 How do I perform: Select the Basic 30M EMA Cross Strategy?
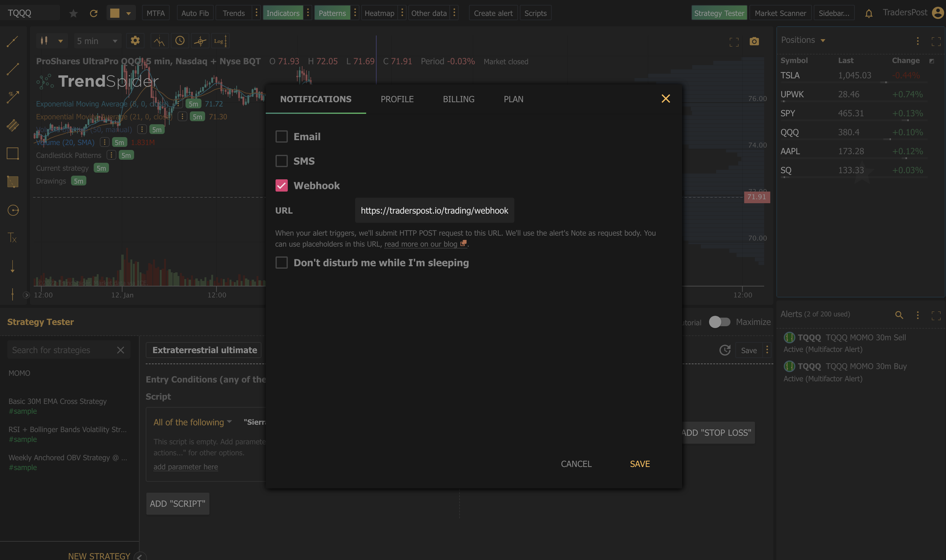click(58, 401)
